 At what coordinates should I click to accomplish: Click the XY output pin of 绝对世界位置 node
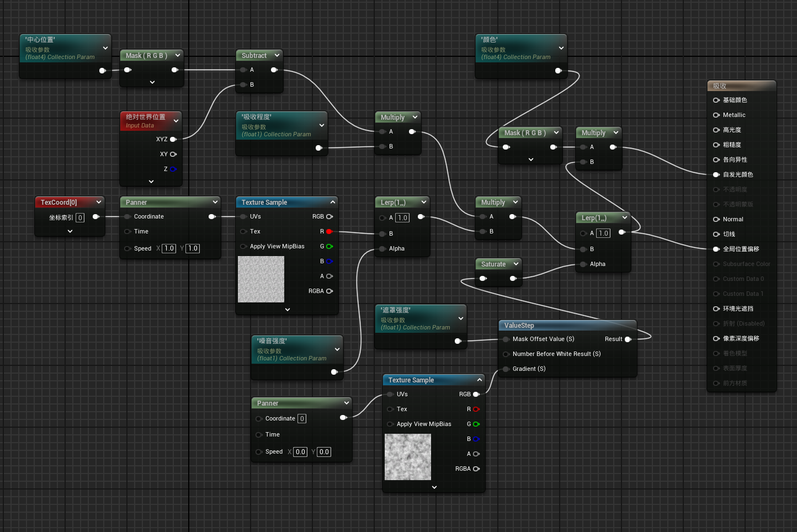[x=173, y=155]
